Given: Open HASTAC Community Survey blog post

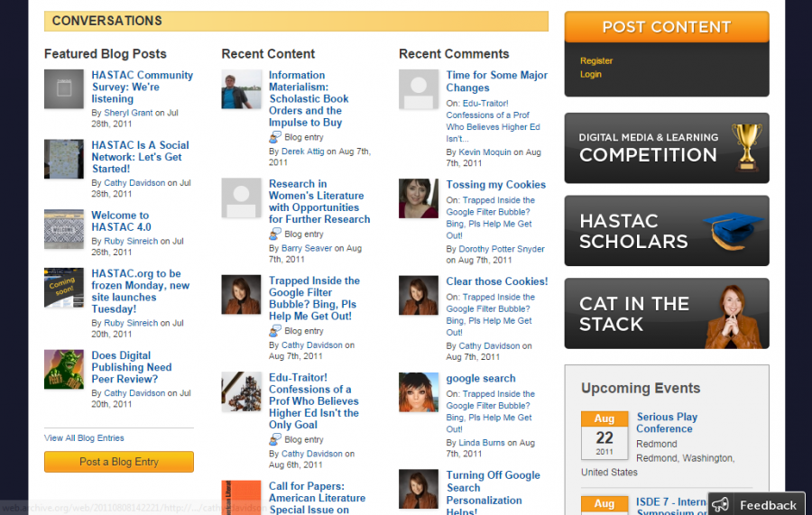Looking at the screenshot, I should 143,87.
